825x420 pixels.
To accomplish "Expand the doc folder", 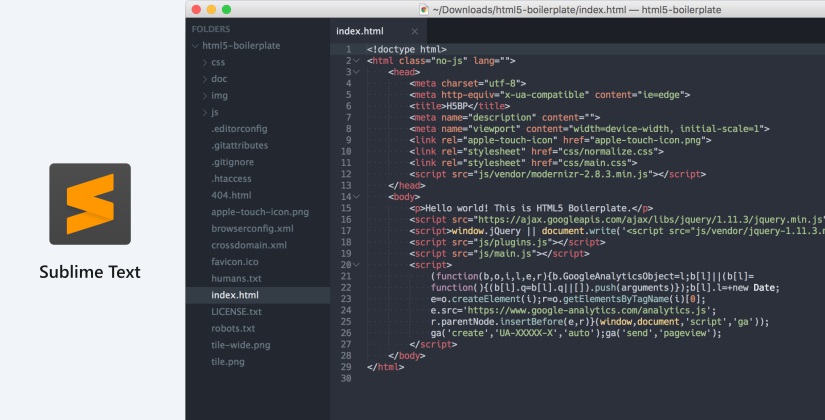I will 204,79.
